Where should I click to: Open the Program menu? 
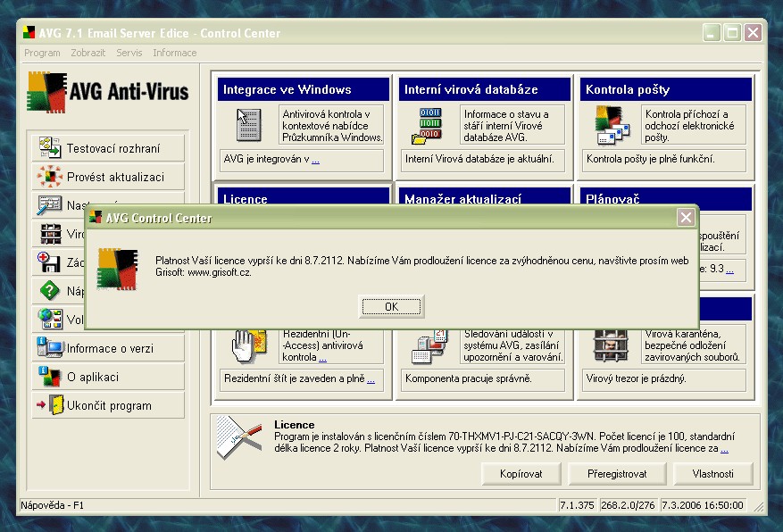pyautogui.click(x=42, y=53)
